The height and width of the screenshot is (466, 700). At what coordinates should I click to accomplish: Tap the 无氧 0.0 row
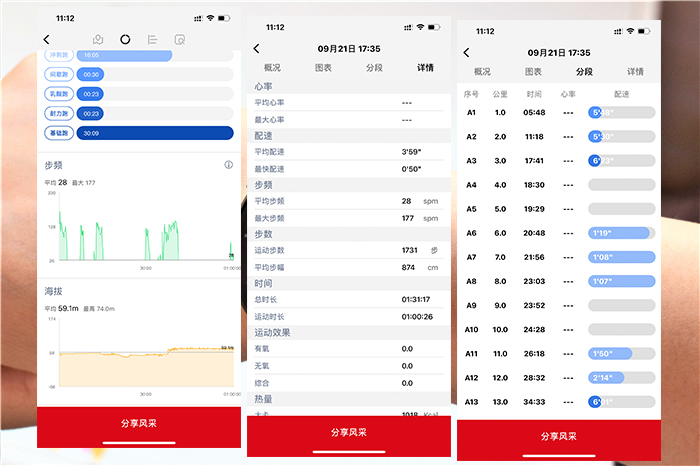[x=349, y=366]
